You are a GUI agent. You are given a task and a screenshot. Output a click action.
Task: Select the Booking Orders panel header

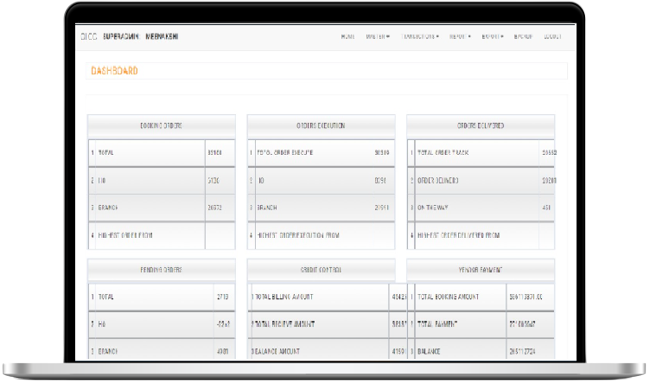click(x=161, y=126)
